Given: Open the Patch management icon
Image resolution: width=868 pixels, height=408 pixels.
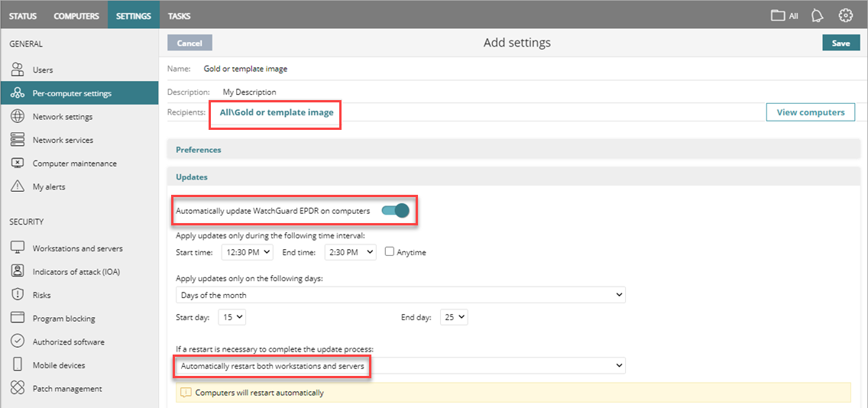Looking at the screenshot, I should 18,389.
